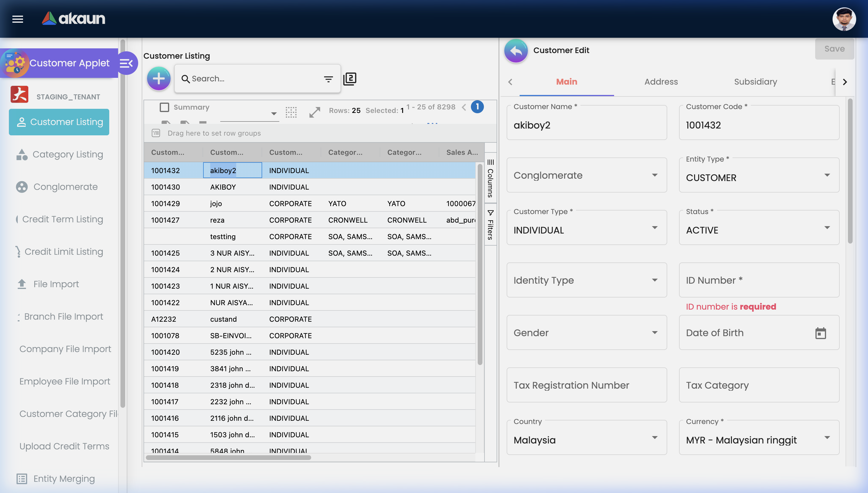Click the dual-pane view icon beside search

(x=350, y=78)
